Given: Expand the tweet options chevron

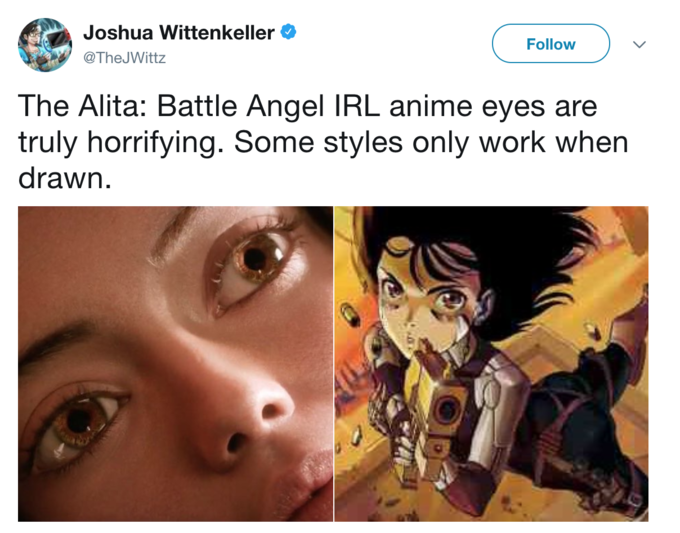Looking at the screenshot, I should coord(639,44).
